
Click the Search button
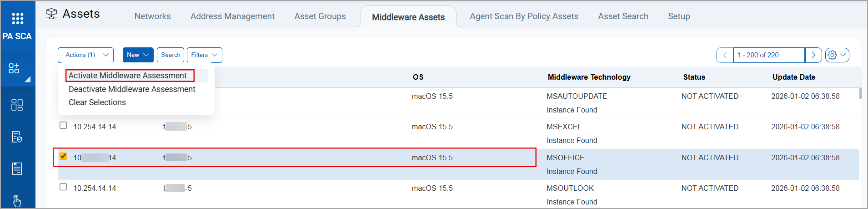[x=171, y=55]
